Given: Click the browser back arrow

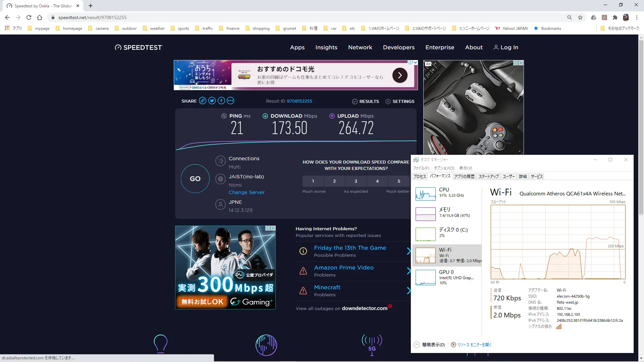Looking at the screenshot, I should pos(7,17).
